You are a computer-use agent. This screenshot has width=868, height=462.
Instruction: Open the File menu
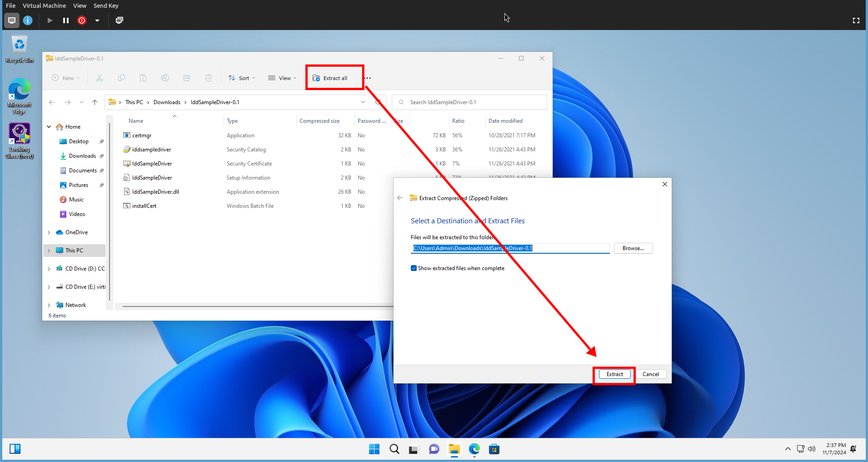tap(10, 5)
